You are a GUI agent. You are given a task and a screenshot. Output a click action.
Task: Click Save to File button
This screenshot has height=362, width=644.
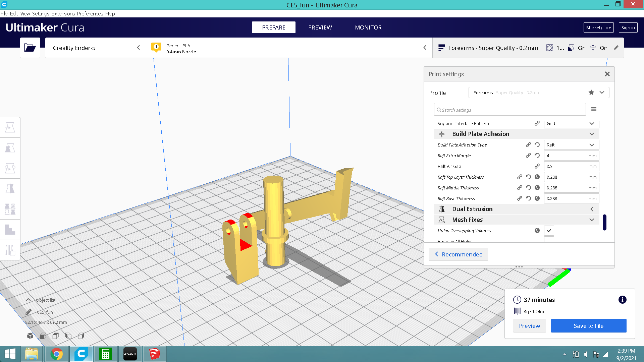pyautogui.click(x=589, y=326)
